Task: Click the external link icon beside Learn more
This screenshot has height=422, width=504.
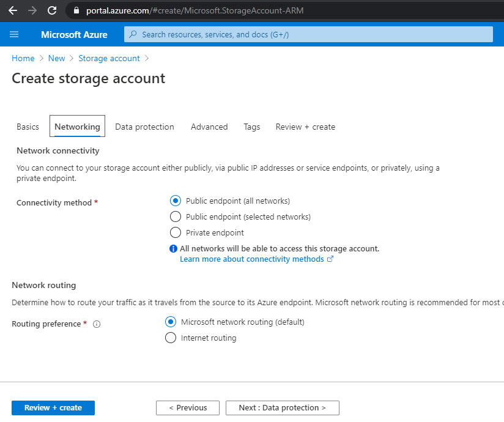Action: tap(330, 259)
